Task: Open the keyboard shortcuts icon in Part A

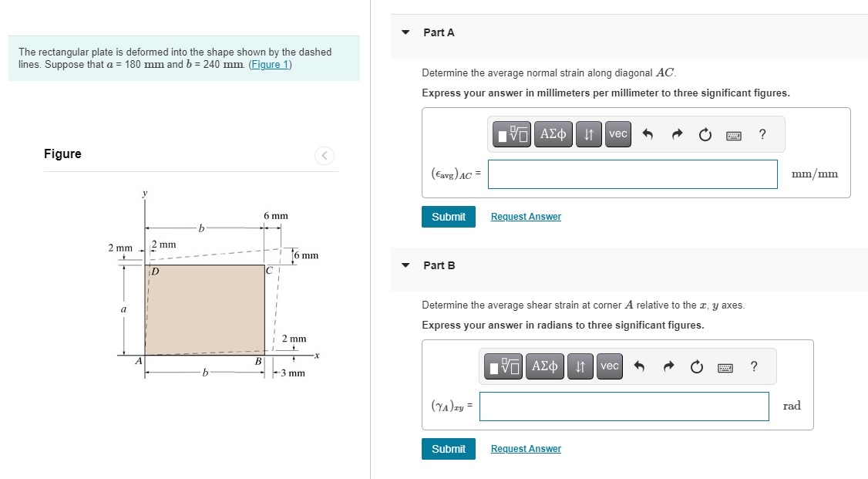Action: click(x=733, y=134)
